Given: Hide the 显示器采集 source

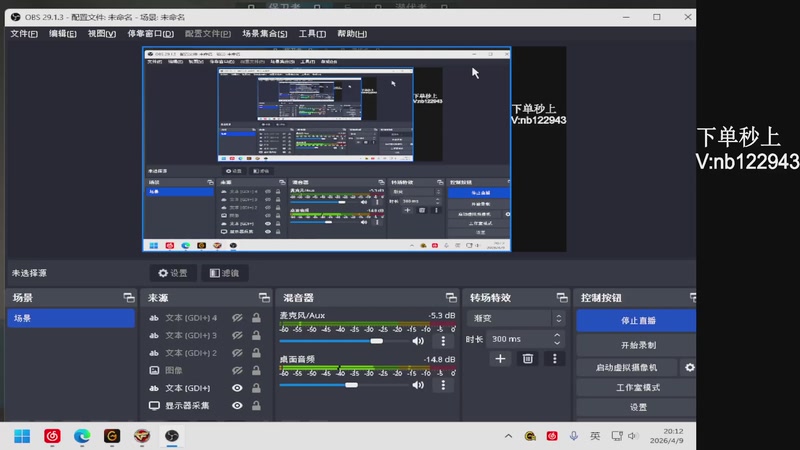Looking at the screenshot, I should [237, 406].
